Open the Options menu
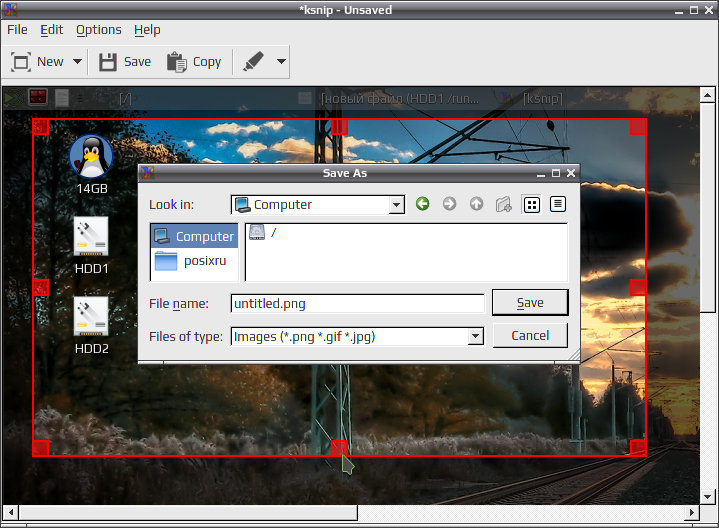Screen dimensions: 719x528 (x=99, y=30)
